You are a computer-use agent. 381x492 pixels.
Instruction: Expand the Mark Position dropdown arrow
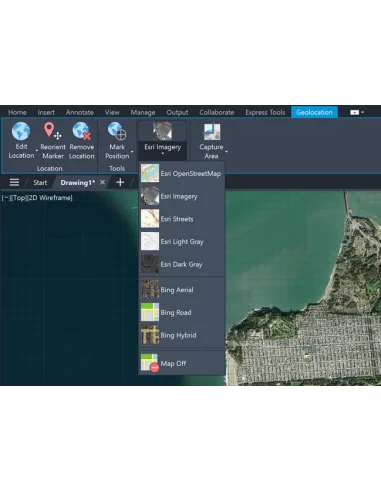click(x=132, y=152)
